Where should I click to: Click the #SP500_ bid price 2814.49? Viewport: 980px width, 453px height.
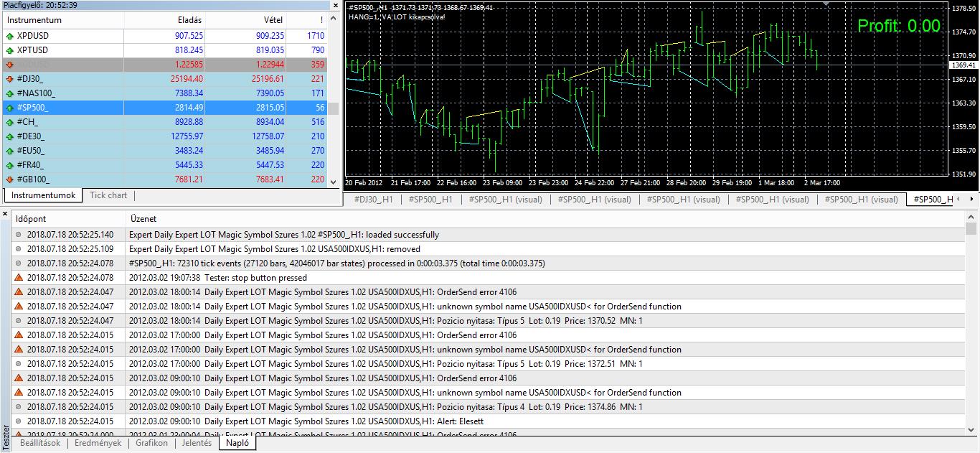[x=189, y=108]
